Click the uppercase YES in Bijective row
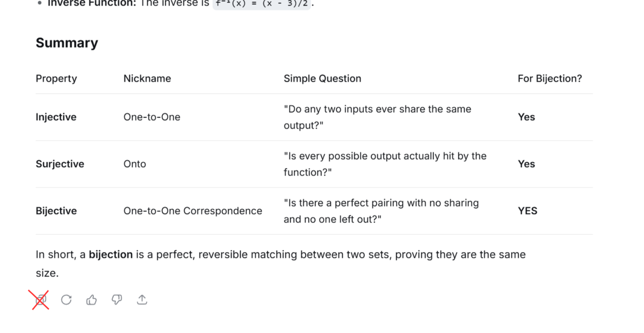 pyautogui.click(x=527, y=211)
